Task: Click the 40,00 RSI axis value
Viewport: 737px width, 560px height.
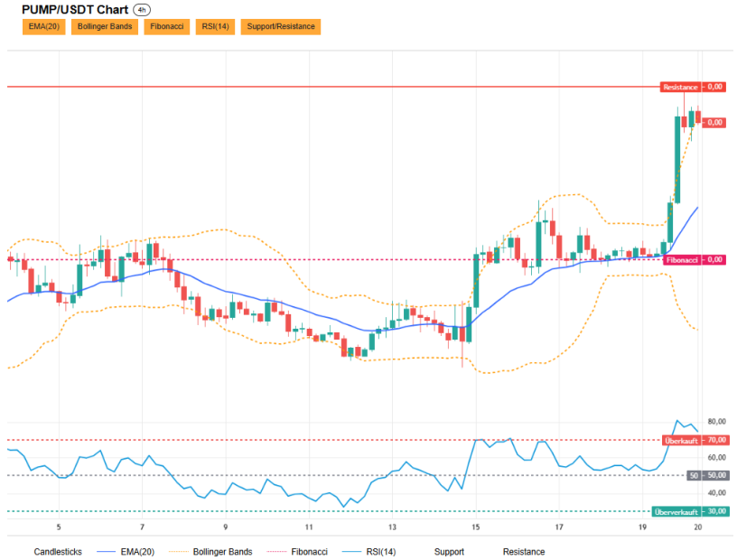Action: click(716, 493)
